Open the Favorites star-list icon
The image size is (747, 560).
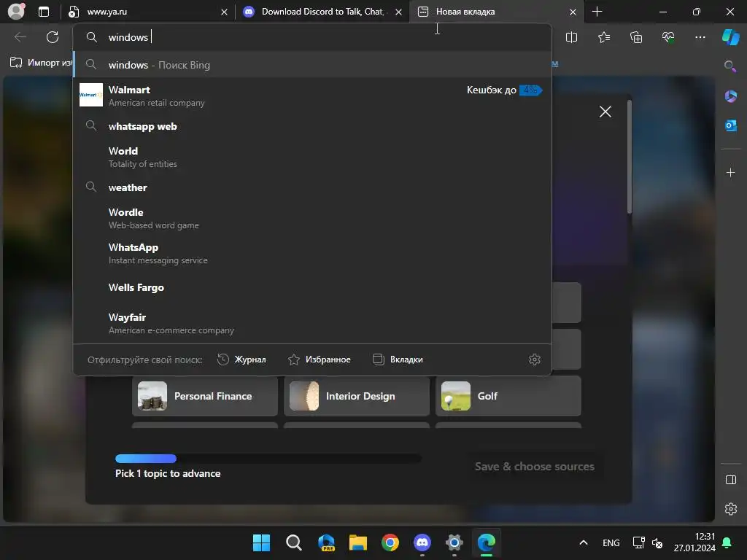(x=603, y=37)
